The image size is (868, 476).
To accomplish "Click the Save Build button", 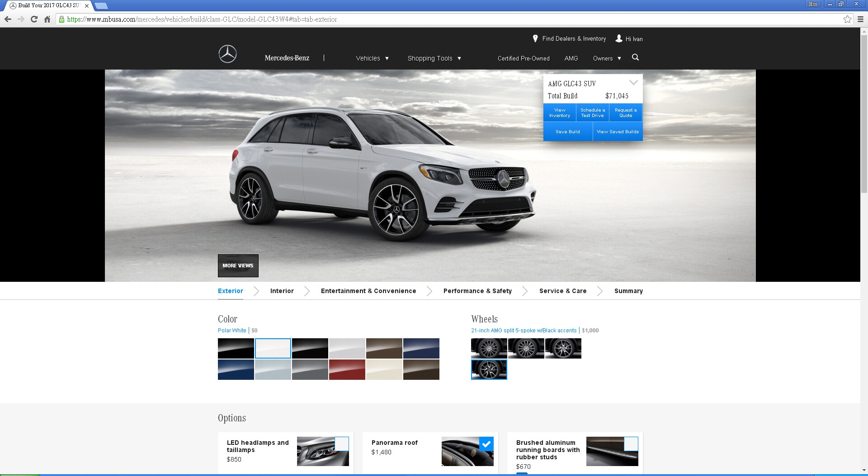I will point(568,132).
